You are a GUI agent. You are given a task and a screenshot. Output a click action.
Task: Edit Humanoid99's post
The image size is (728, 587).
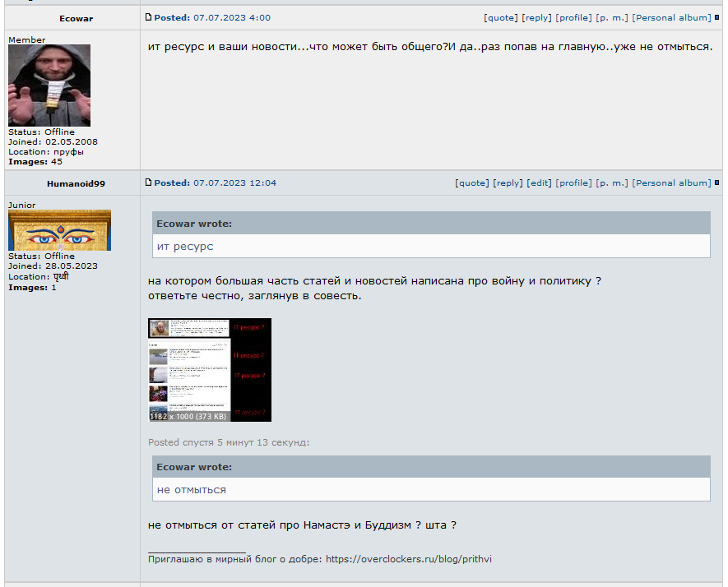539,183
